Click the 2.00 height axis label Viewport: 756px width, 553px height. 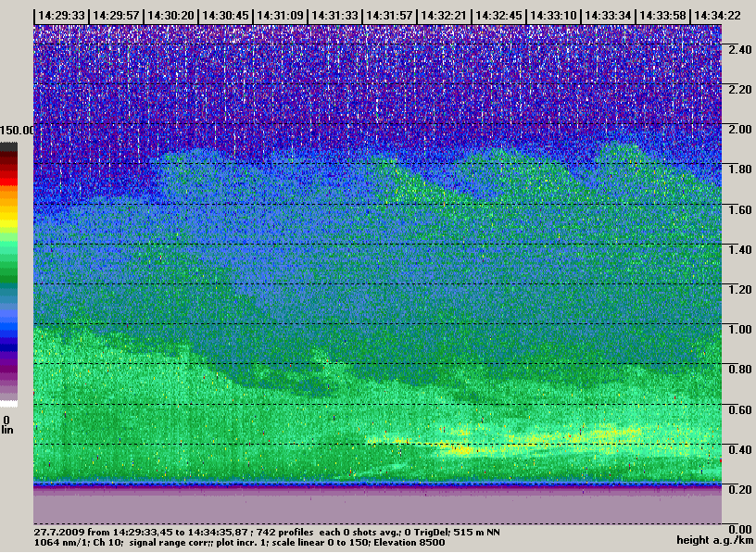[x=739, y=130]
